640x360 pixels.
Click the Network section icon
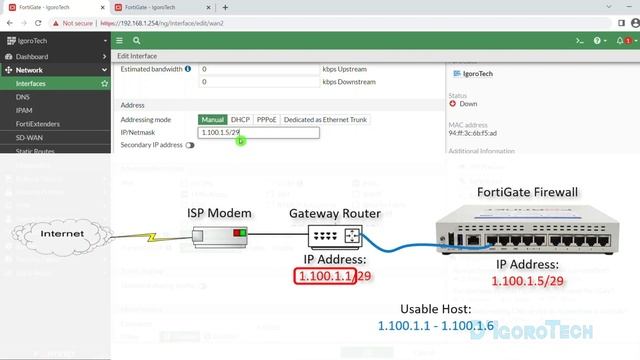click(9, 70)
